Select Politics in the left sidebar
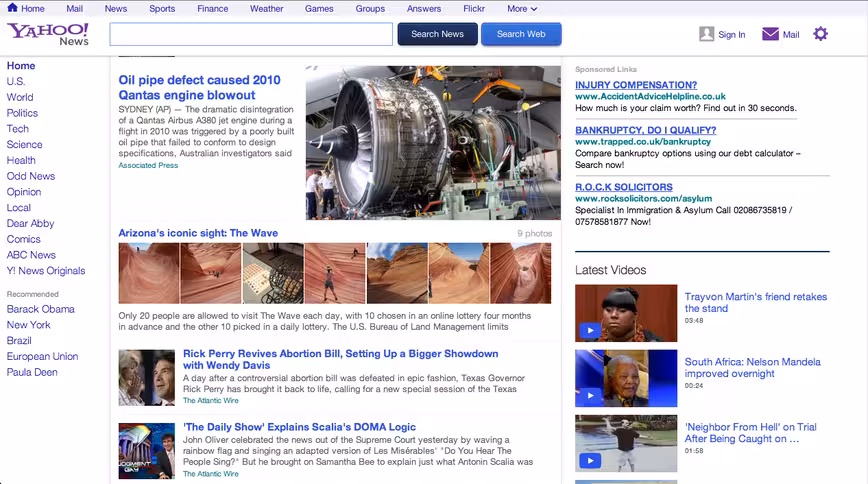 [22, 113]
